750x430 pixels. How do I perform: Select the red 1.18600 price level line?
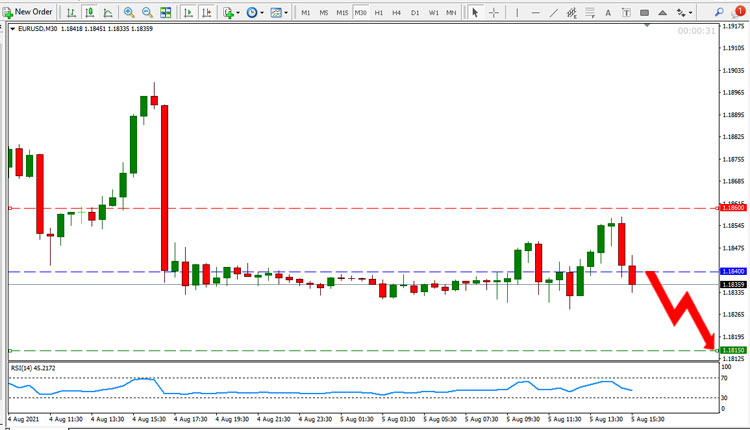(364, 209)
